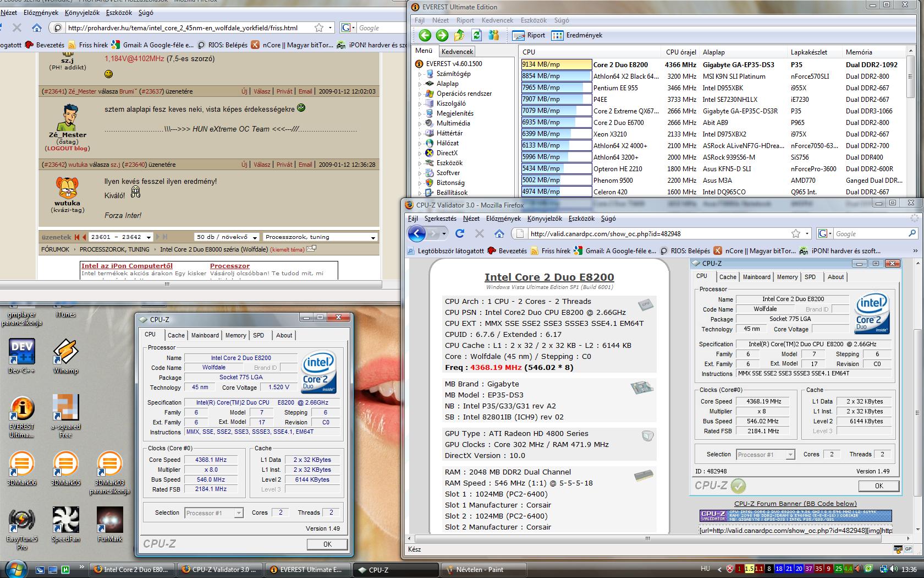Open Könyvjelzők menu in Validator Firefox

pos(544,219)
